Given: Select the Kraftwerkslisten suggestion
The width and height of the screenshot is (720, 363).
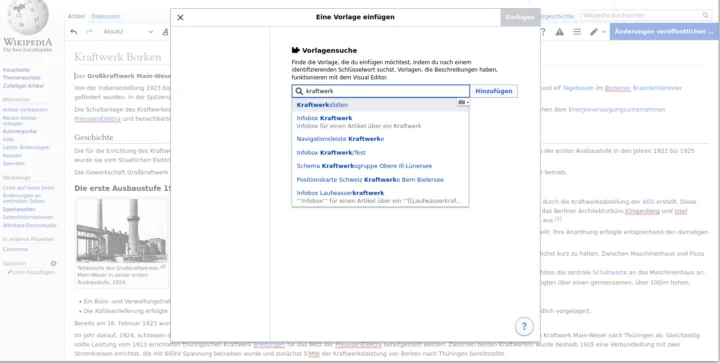Looking at the screenshot, I should coord(380,105).
